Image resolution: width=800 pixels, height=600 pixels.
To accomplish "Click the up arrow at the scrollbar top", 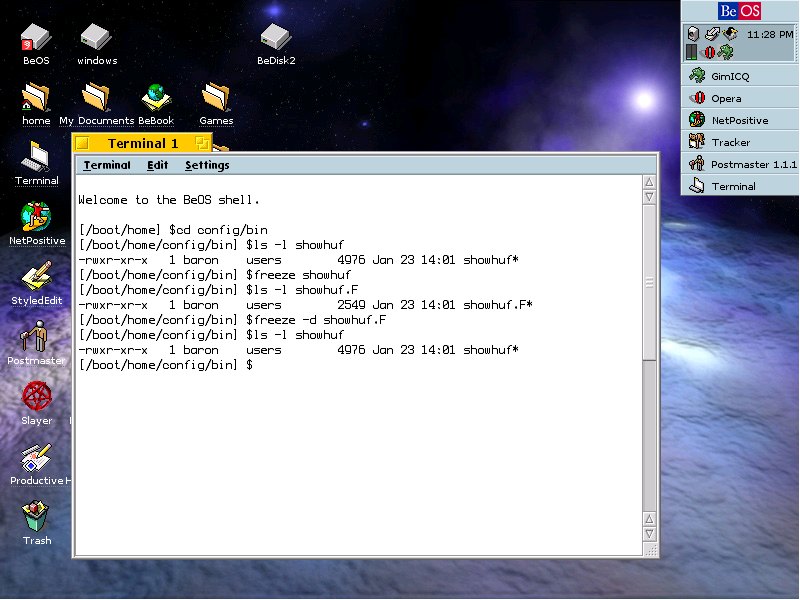I will 649,182.
